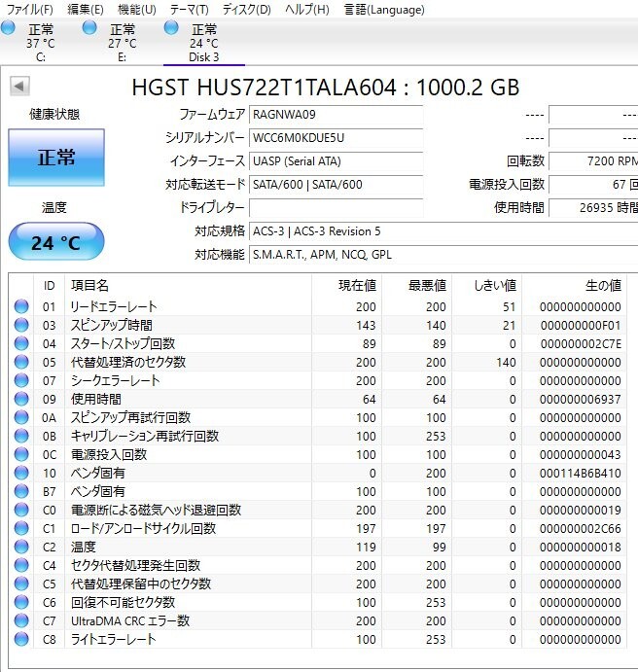Screen dimensions: 638x672
Task: Open the ファイル(F) menu
Action: click(x=30, y=9)
